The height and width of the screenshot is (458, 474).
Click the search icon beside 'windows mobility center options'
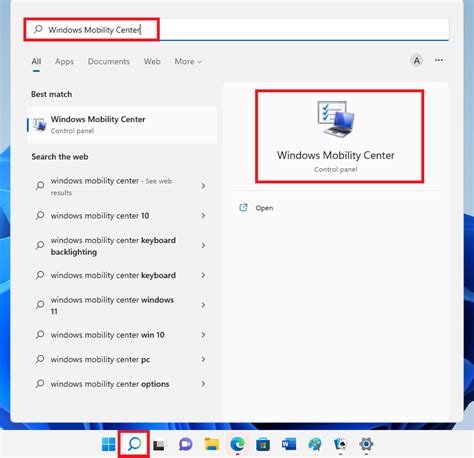click(x=40, y=384)
